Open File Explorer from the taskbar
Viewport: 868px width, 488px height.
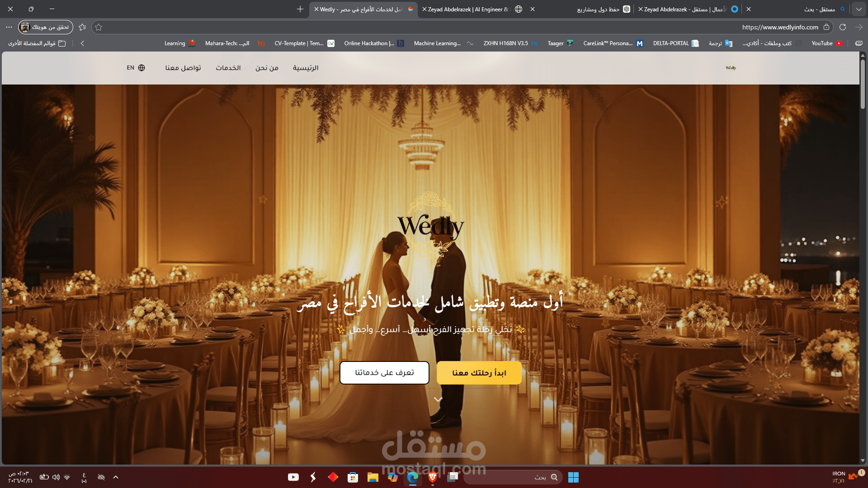coord(373,477)
